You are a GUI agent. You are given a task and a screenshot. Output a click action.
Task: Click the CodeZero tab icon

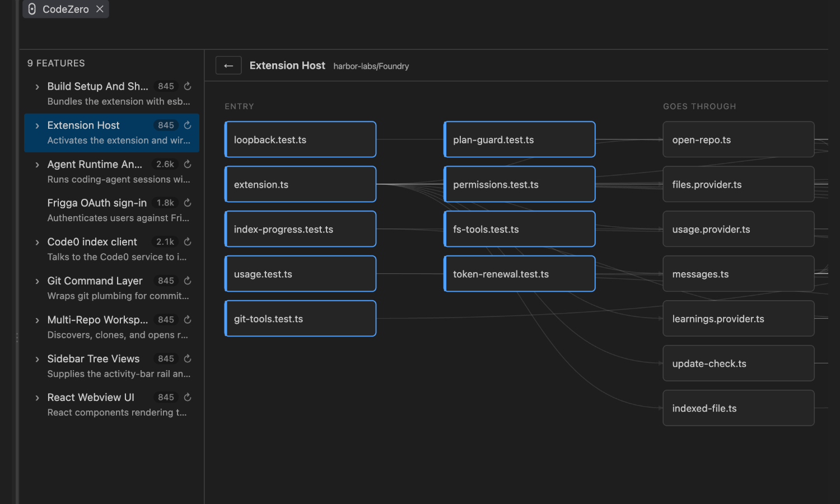[x=32, y=9]
